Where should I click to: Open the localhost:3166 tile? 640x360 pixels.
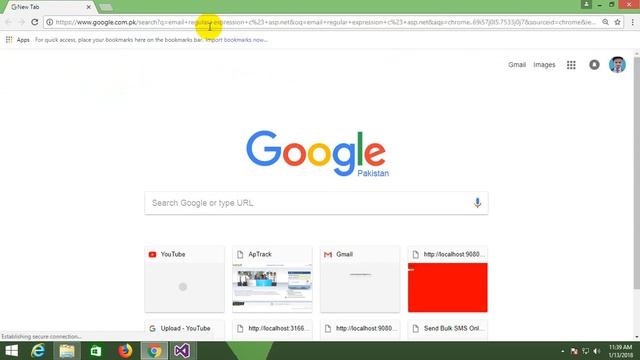pos(272,330)
